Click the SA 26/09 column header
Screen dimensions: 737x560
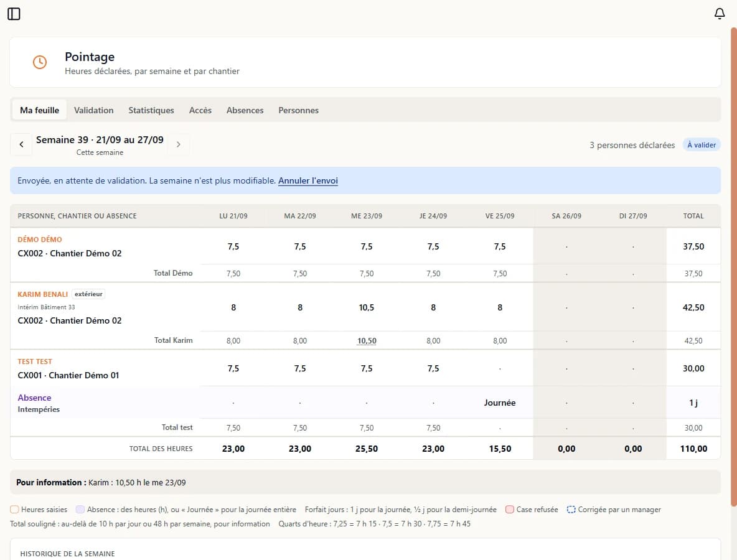coord(566,216)
